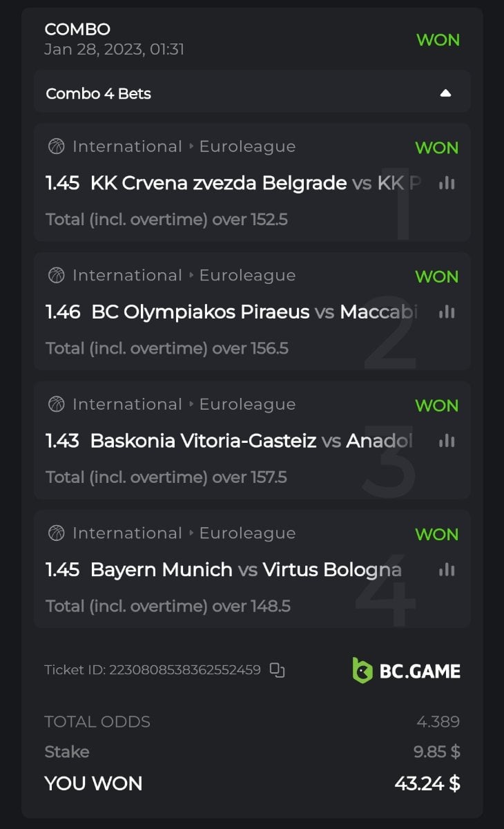The image size is (504, 829).
Task: Click the over 152.5 total selection
Action: [166, 220]
